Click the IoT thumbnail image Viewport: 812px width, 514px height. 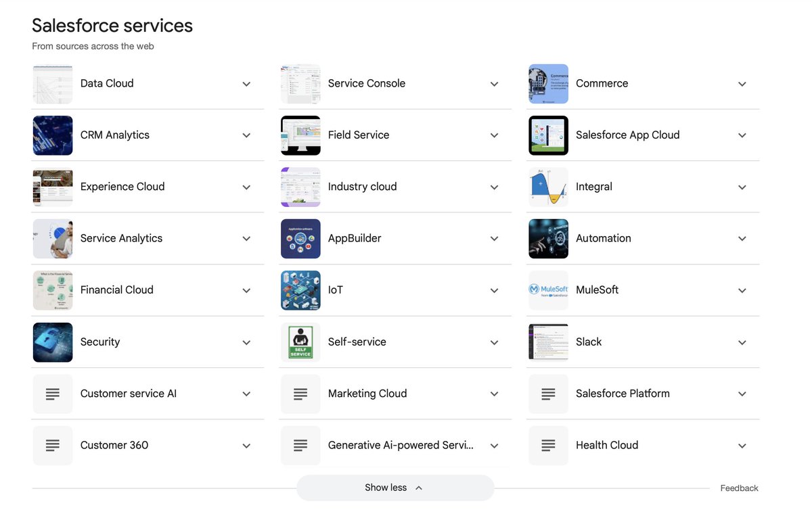click(x=300, y=290)
